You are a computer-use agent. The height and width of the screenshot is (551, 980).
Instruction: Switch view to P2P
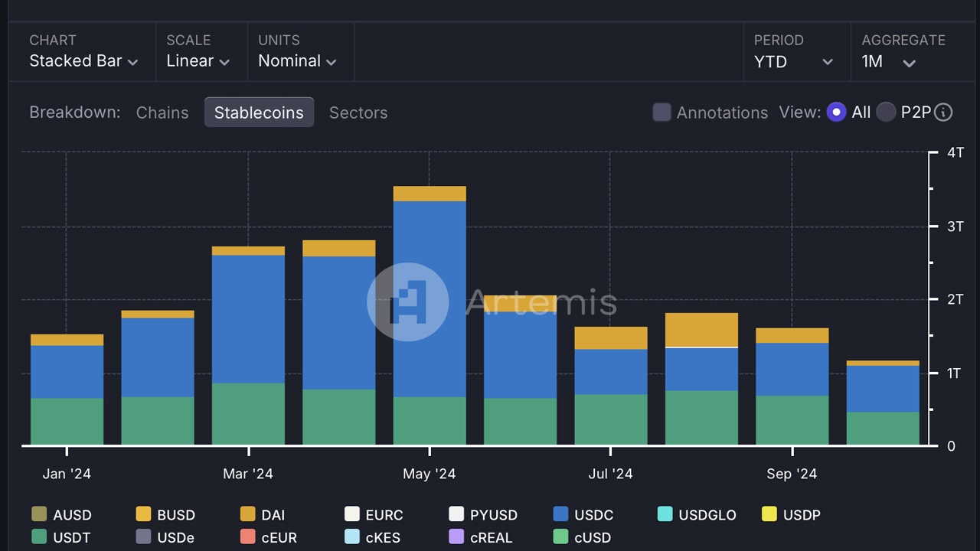[886, 112]
